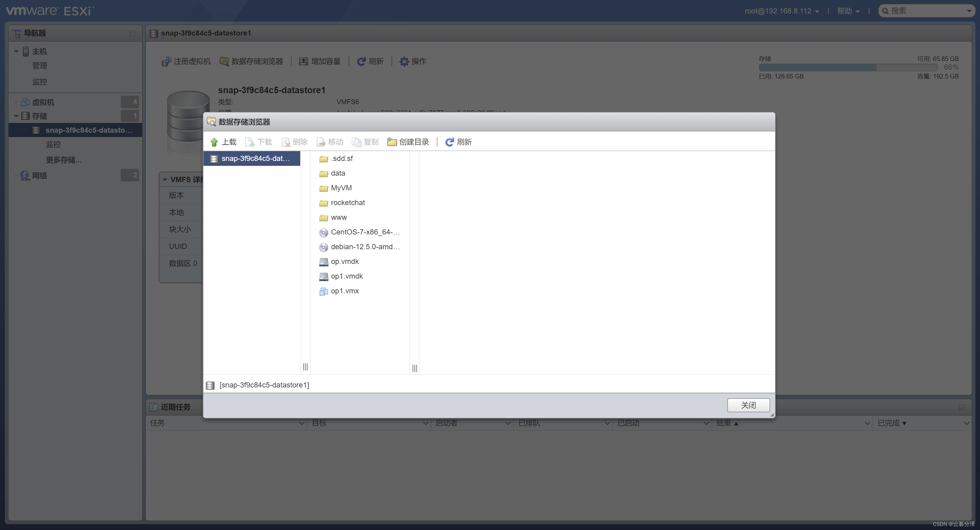Select the op.vmdk disk file
Viewport: 980px width, 530px height.
click(344, 261)
